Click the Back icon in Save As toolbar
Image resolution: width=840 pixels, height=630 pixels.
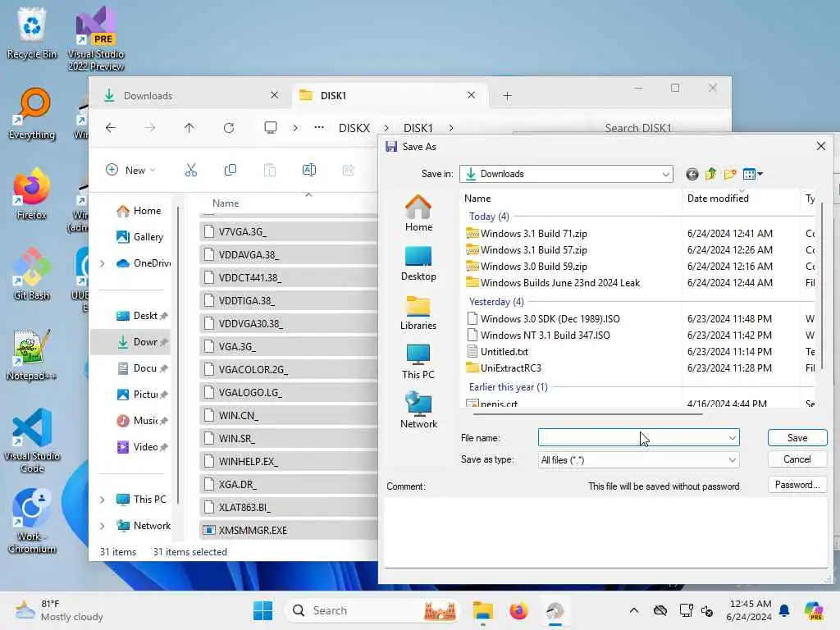pos(692,174)
